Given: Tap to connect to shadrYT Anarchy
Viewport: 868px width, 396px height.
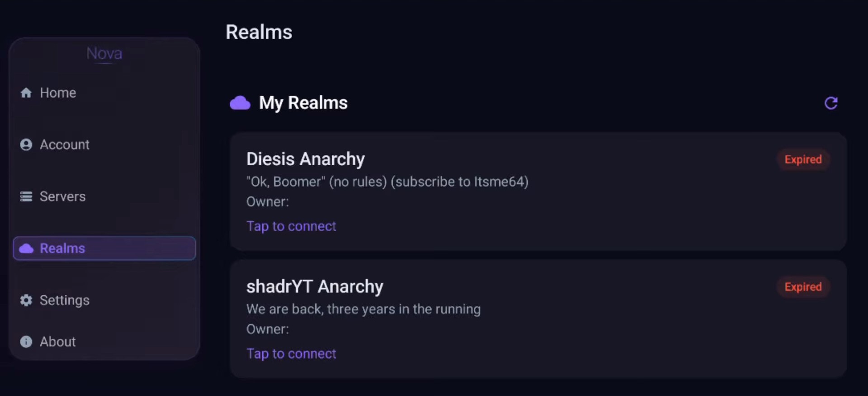Looking at the screenshot, I should point(291,354).
